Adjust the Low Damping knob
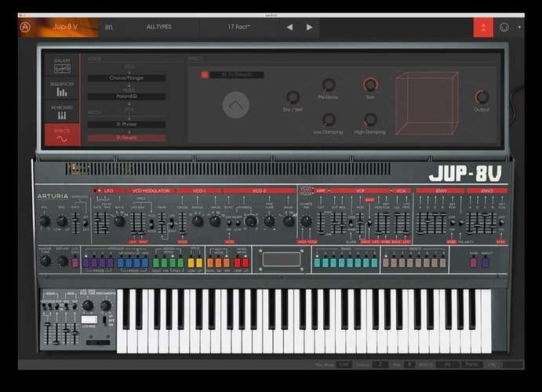The height and width of the screenshot is (392, 542). click(329, 120)
